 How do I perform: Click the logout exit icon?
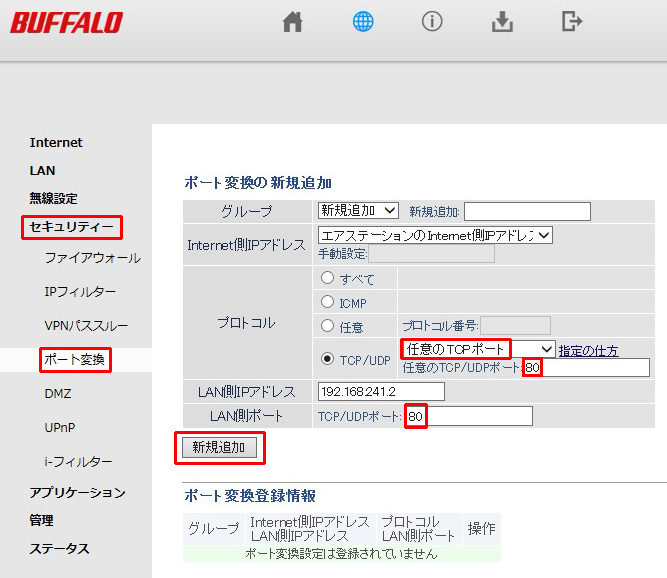(572, 22)
